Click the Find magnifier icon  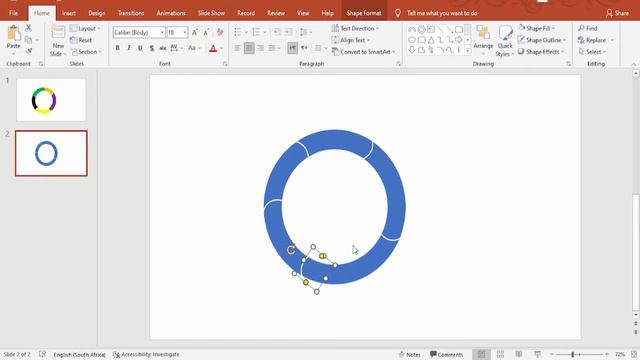point(581,28)
